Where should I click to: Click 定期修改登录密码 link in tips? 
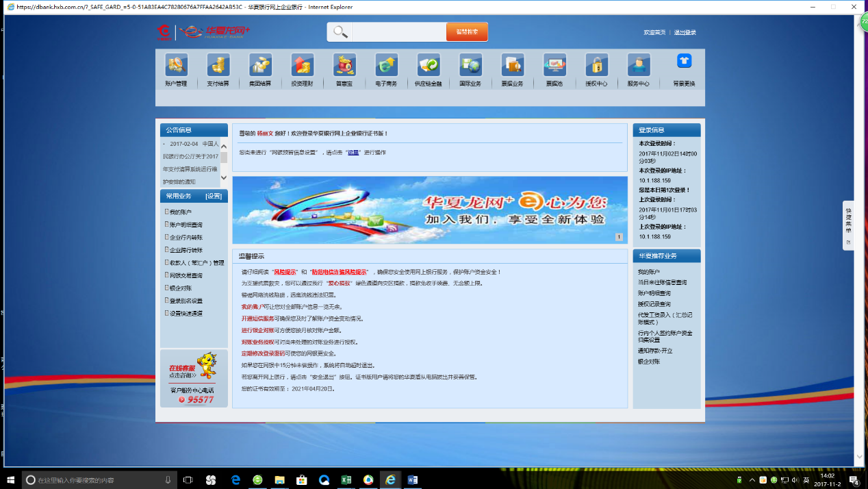click(x=263, y=353)
